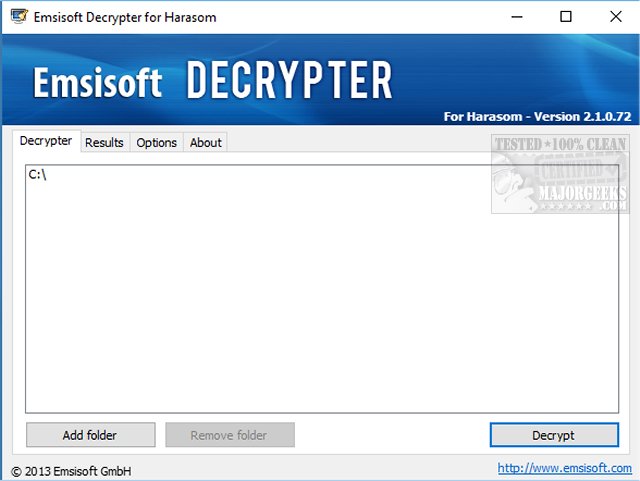This screenshot has width=640, height=481.
Task: Click the Emsisoft Decrypter title bar app icon
Action: point(19,17)
